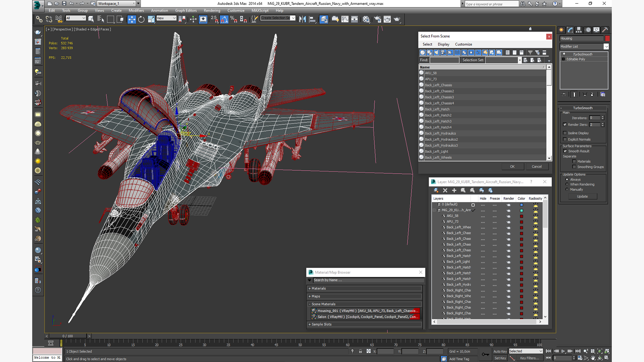Screen dimensions: 644x362
Task: Open Customize menu in Select From Scene
Action: coord(464,44)
